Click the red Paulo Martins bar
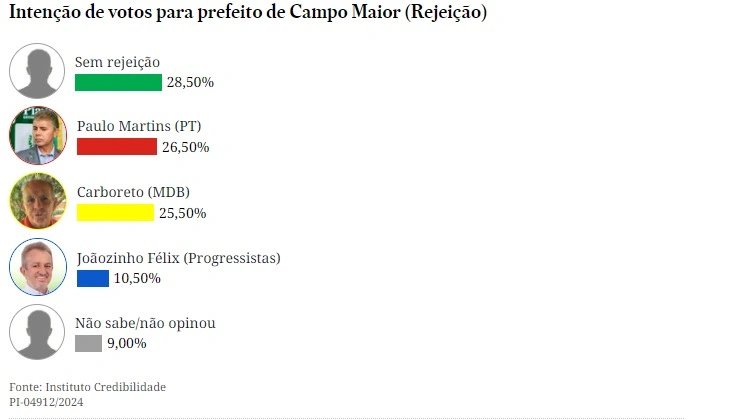This screenshot has width=751, height=420. [x=116, y=147]
